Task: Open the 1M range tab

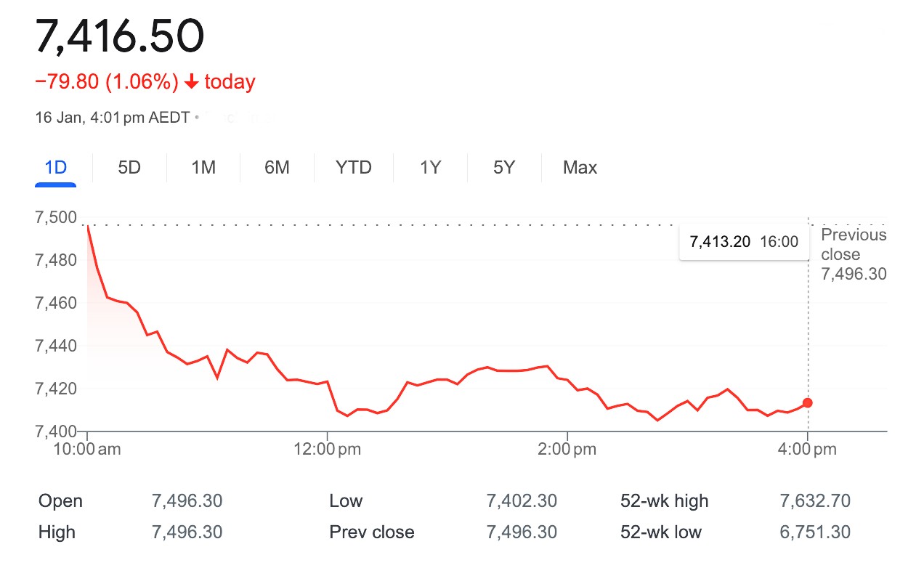Action: point(203,168)
